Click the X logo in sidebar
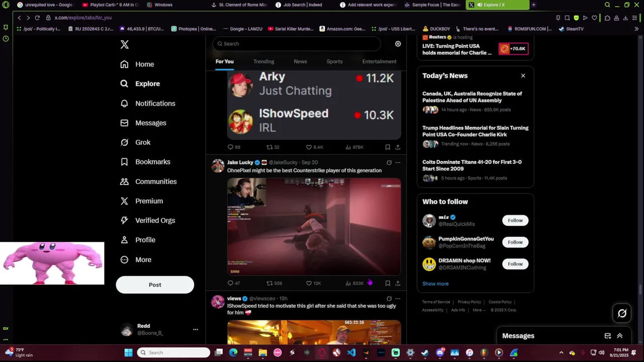Screen dimensions: 644x362 pyautogui.click(x=125, y=44)
